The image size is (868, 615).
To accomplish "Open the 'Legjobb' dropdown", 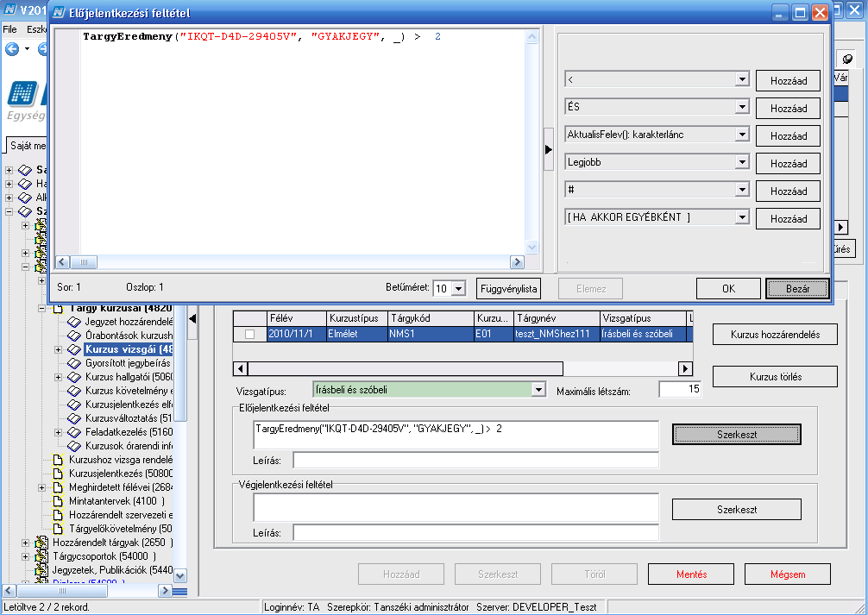I will click(742, 162).
